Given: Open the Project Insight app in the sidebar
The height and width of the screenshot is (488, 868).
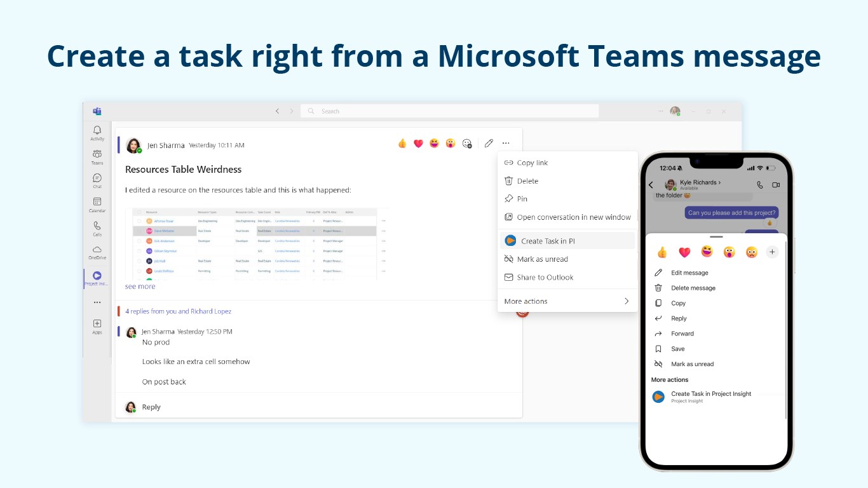Looking at the screenshot, I should pyautogui.click(x=97, y=279).
